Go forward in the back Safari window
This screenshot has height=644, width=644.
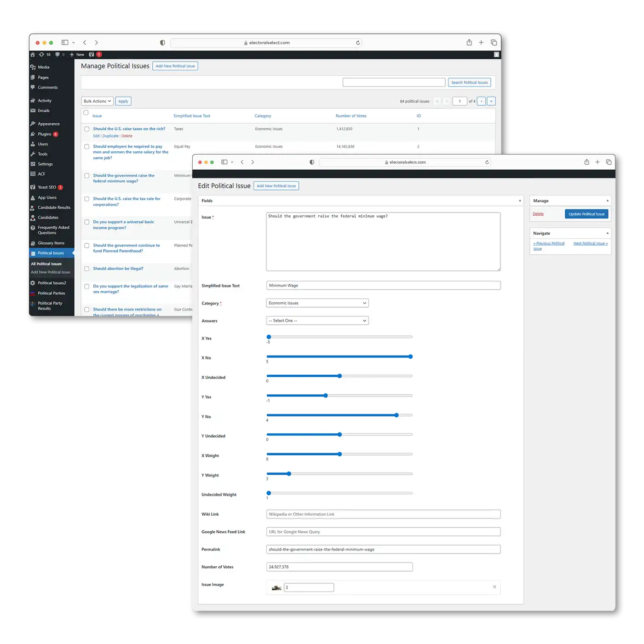click(x=96, y=42)
